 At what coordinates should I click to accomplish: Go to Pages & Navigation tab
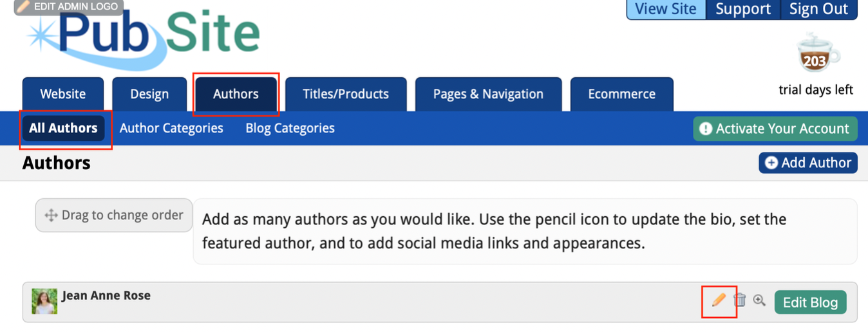tap(488, 94)
